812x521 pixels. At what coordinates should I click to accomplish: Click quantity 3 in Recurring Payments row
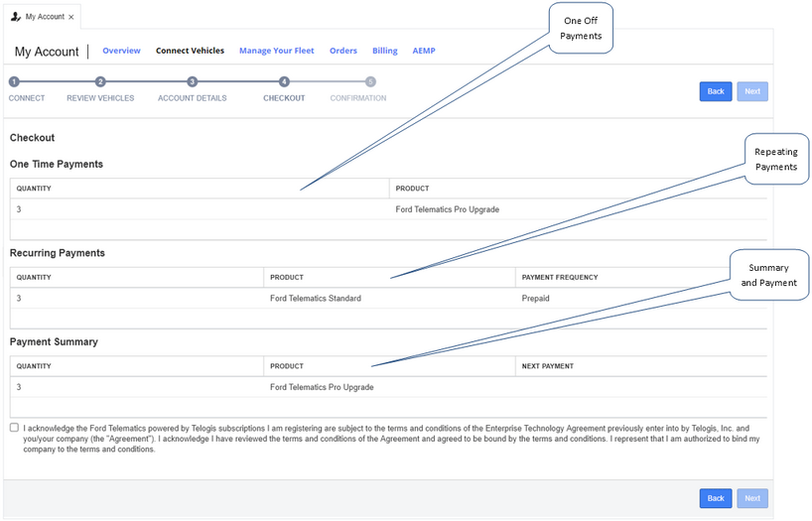(19, 299)
